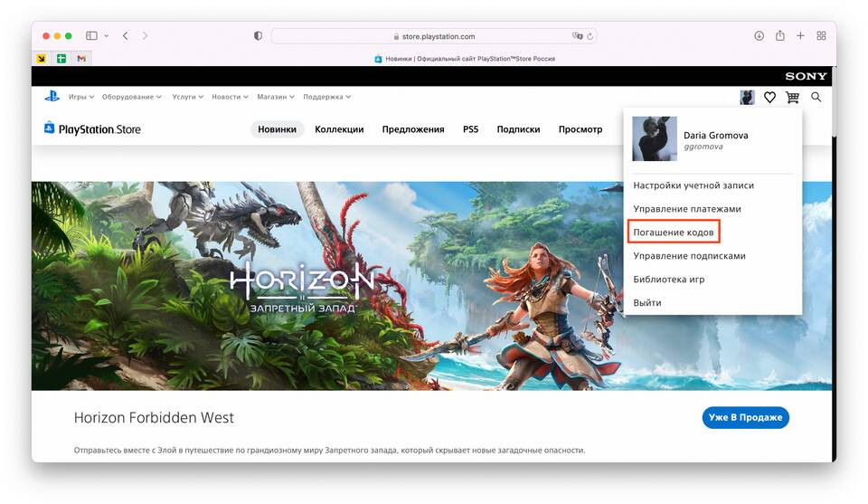Expand the sidebar options chevron in Safari

[x=107, y=35]
